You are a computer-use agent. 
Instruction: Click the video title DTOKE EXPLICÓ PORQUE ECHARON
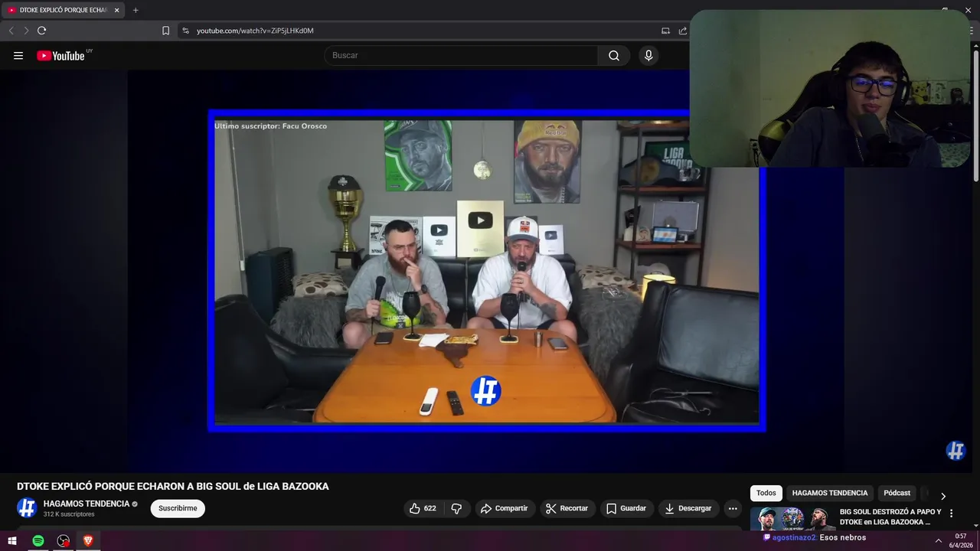pos(173,486)
